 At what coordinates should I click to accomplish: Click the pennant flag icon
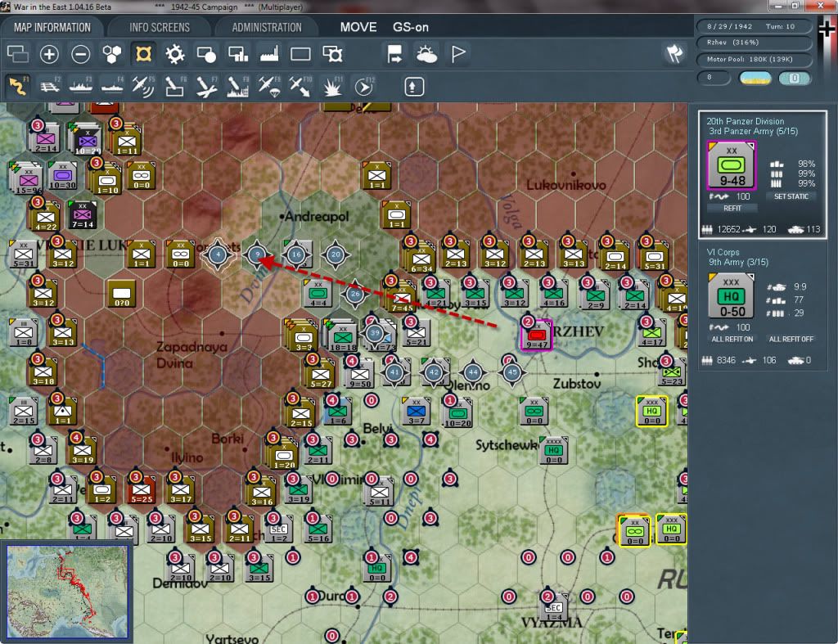click(x=458, y=54)
